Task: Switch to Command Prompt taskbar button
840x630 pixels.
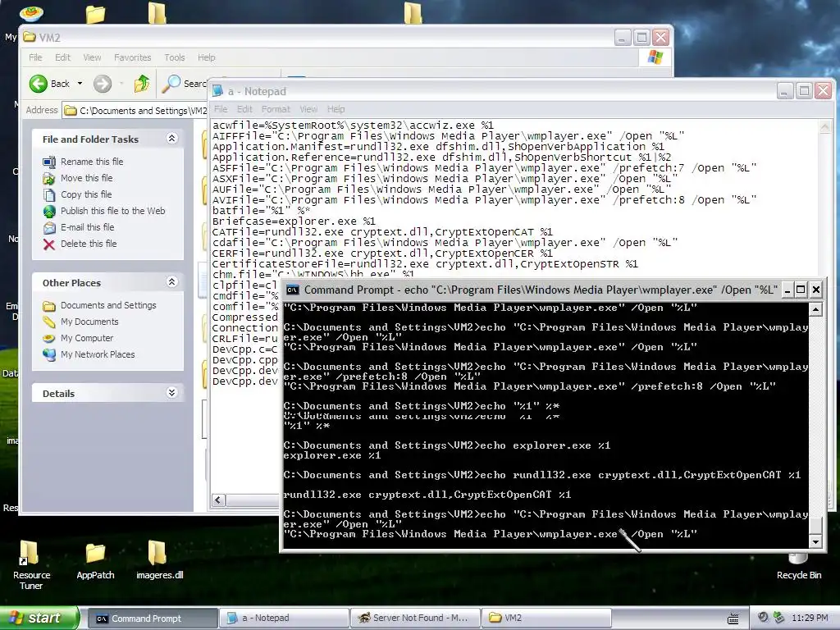Action: [x=152, y=619]
